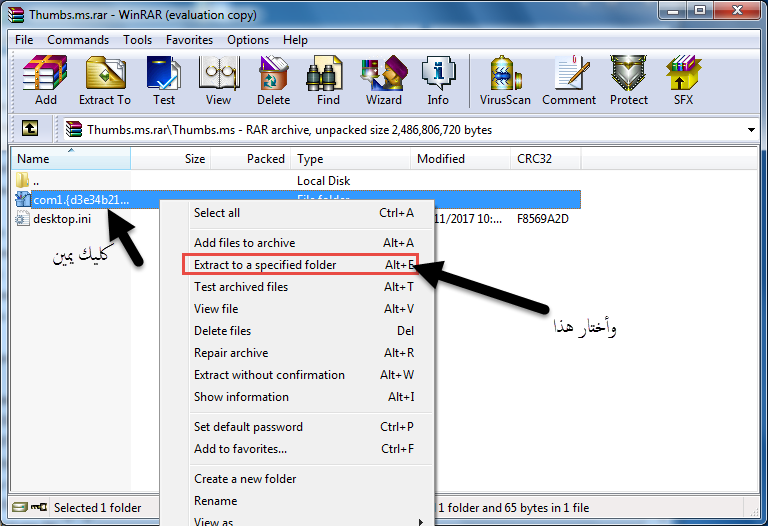Image resolution: width=768 pixels, height=526 pixels.
Task: Open the Favorites menu
Action: coord(189,40)
